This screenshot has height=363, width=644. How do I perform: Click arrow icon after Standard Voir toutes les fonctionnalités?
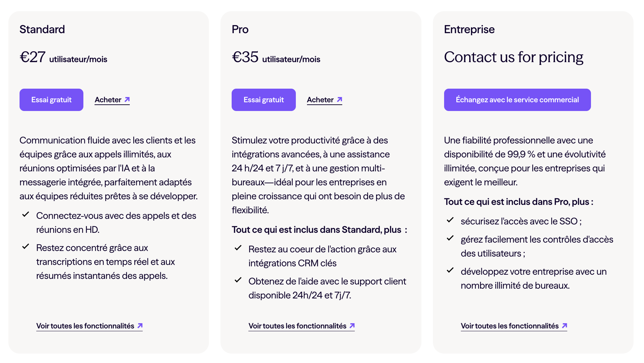pyautogui.click(x=140, y=326)
